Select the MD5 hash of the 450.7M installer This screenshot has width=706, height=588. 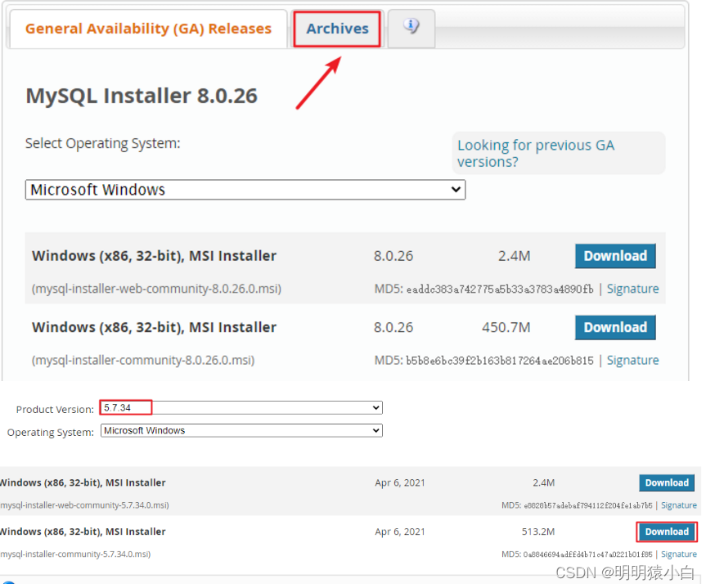click(500, 361)
